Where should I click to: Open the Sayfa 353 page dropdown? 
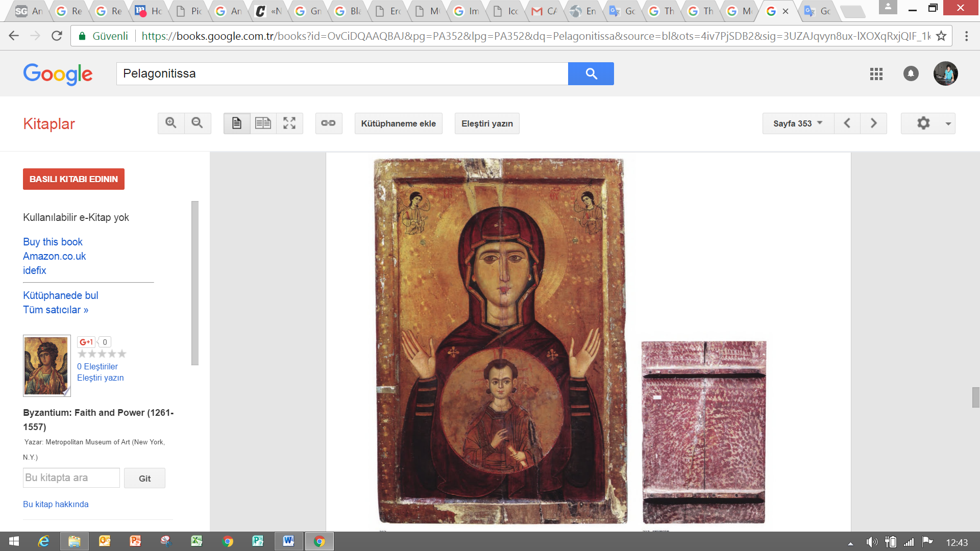pos(798,123)
